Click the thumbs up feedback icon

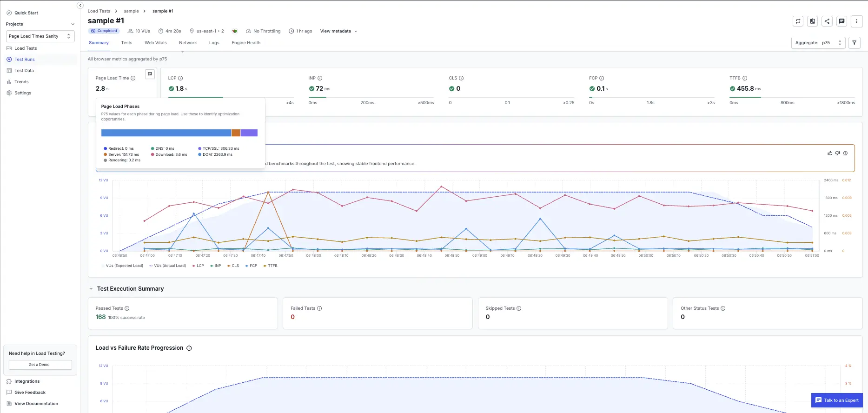[x=830, y=153]
